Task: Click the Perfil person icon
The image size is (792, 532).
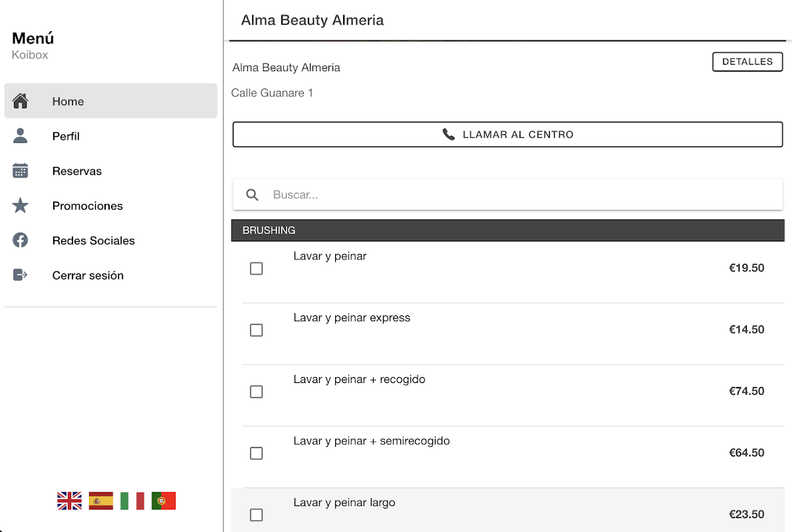Action: coord(20,136)
